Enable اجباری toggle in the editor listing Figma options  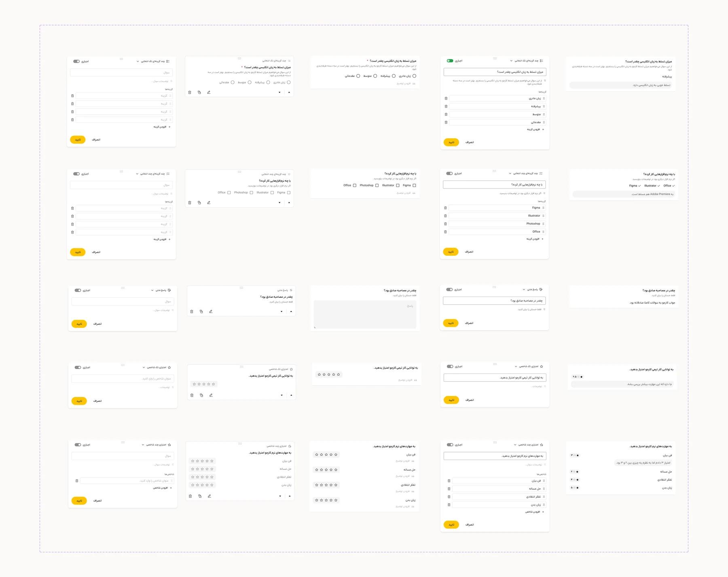click(x=449, y=173)
